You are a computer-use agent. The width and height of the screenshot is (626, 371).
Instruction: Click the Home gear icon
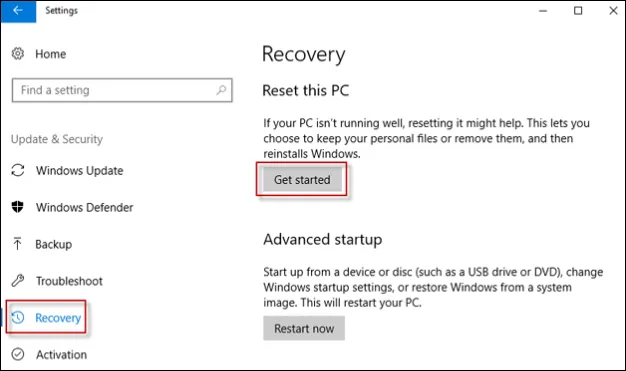[x=18, y=54]
